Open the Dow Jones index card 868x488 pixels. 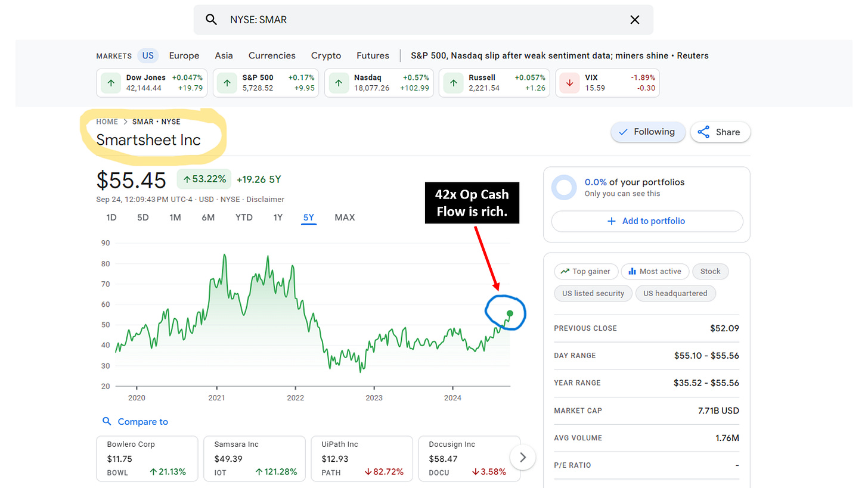coord(152,83)
